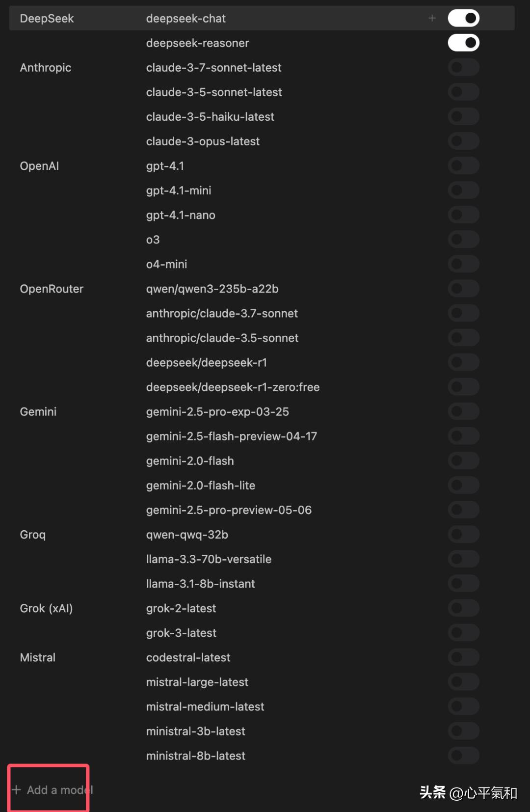Enable gemini-2.0-flash-lite
This screenshot has height=812, width=530.
pos(463,485)
